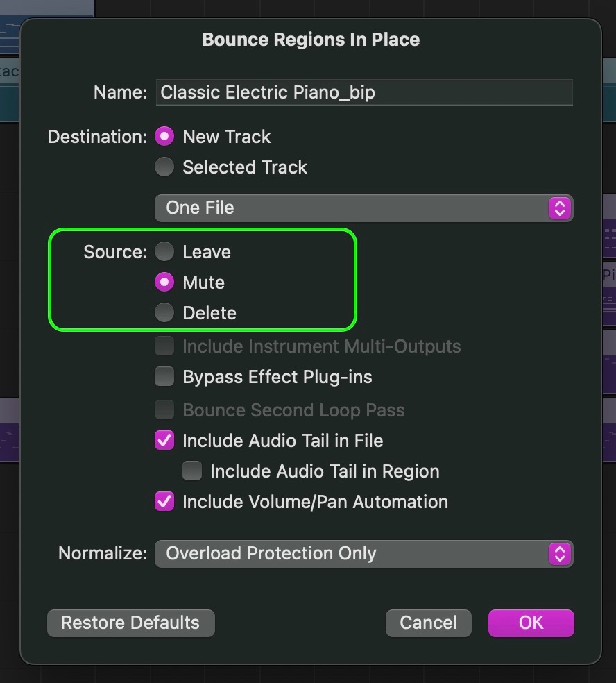Select New Track as destination

[x=164, y=137]
